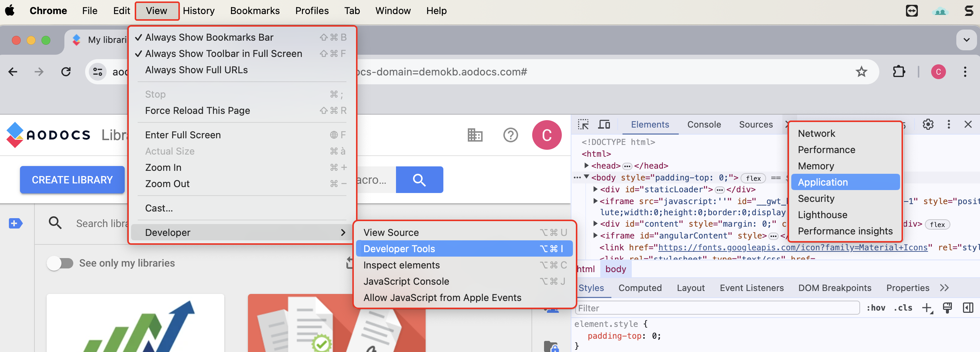980x352 pixels.
Task: Click the AODocs user avatar C
Action: click(546, 135)
